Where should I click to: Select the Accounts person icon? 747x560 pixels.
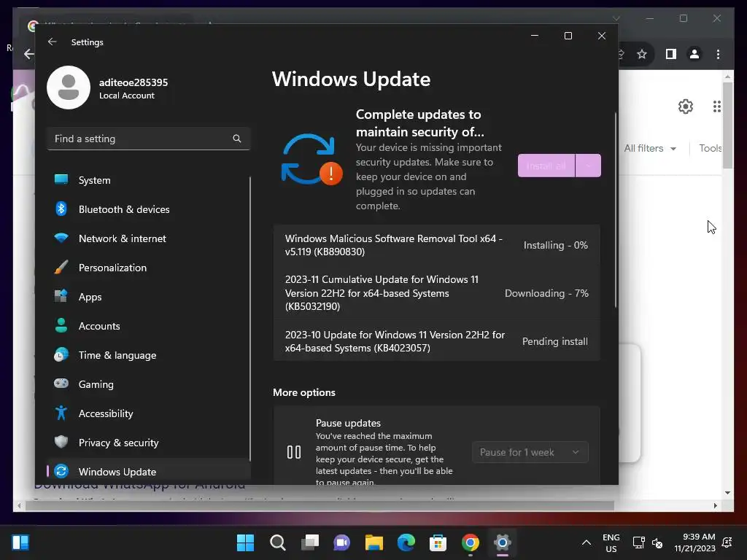(x=61, y=325)
